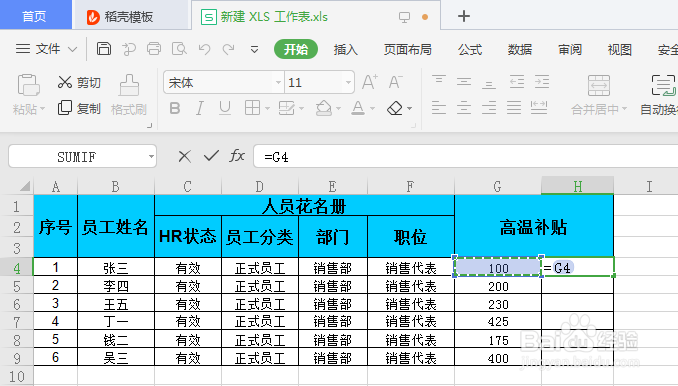Image resolution: width=678 pixels, height=386 pixels.
Task: Click the fx Insert Function button
Action: 237,156
